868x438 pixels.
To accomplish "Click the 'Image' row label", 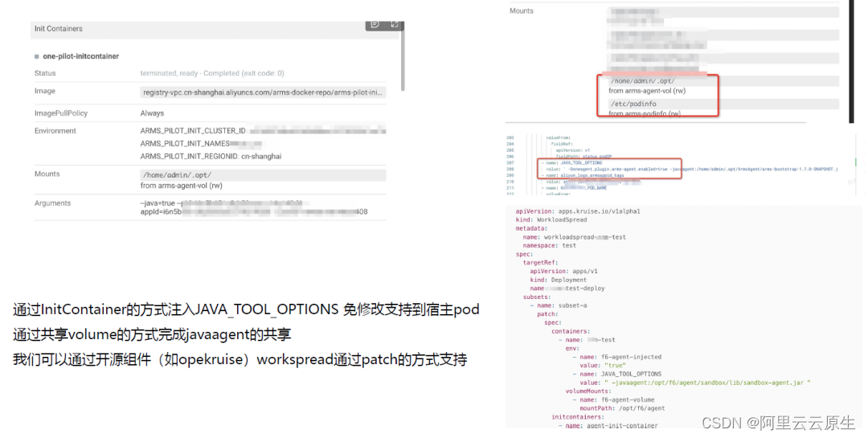I will [45, 91].
